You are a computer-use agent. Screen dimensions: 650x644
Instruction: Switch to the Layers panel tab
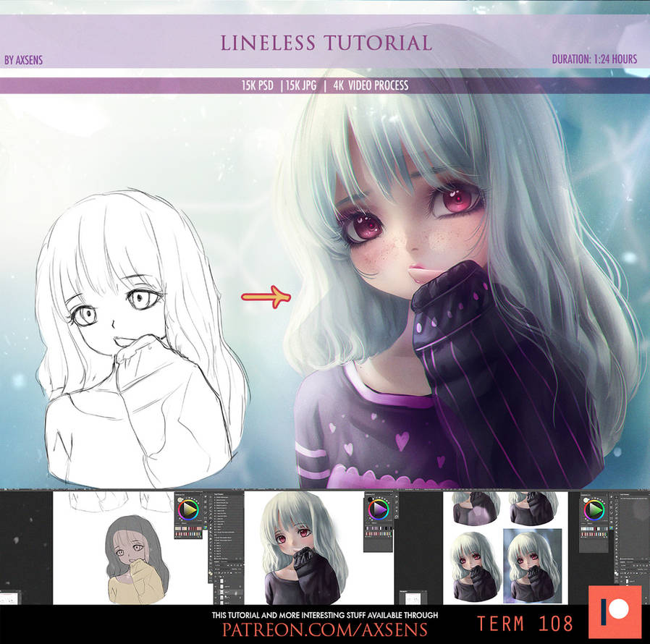coord(216,562)
